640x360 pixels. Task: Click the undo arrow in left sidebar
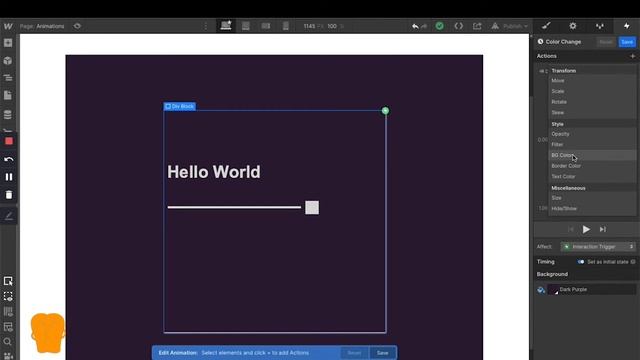9,159
